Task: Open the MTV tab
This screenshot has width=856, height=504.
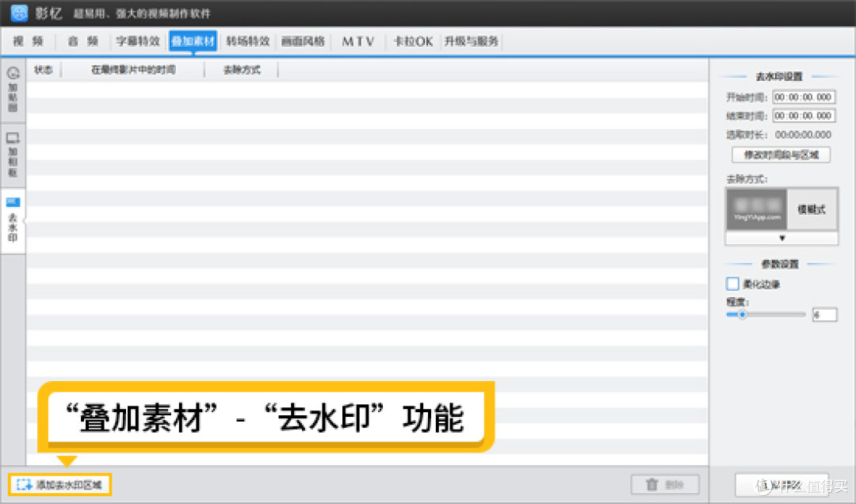Action: point(358,41)
